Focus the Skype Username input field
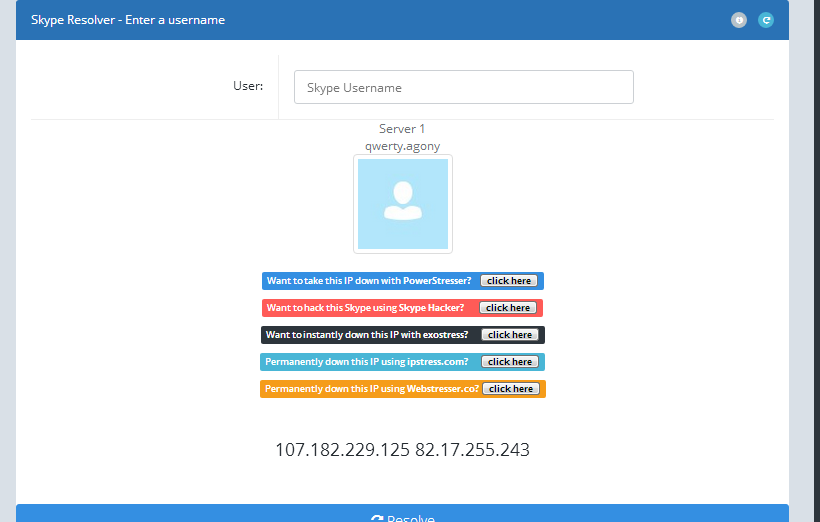The height and width of the screenshot is (522, 820). 463,87
